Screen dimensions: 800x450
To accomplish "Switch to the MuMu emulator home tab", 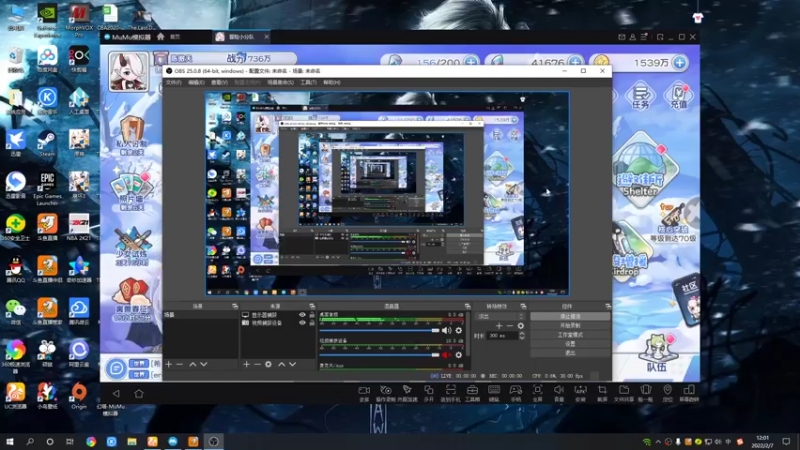I will 169,37.
